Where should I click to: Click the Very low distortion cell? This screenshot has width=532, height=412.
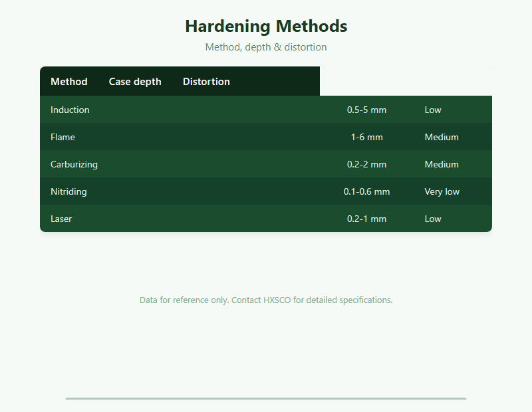coord(442,191)
